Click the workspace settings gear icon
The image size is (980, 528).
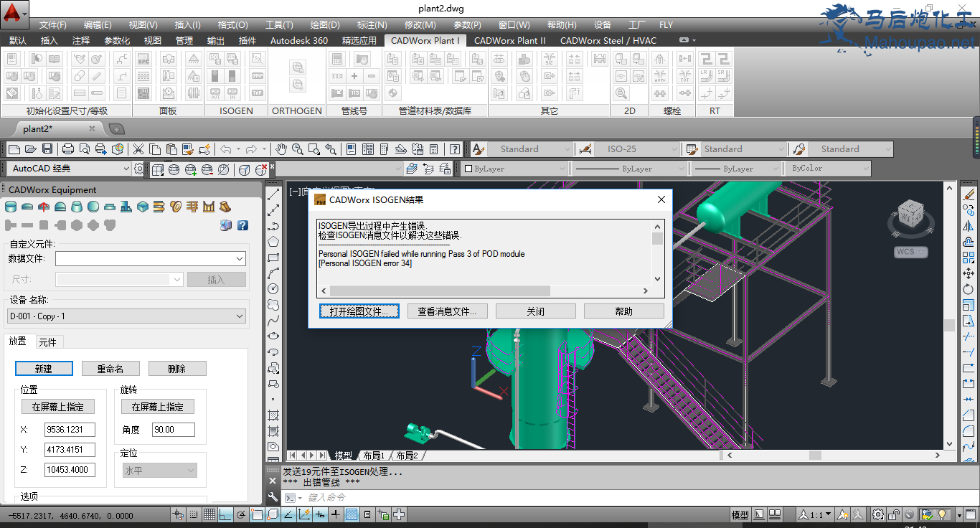pyautogui.click(x=138, y=169)
